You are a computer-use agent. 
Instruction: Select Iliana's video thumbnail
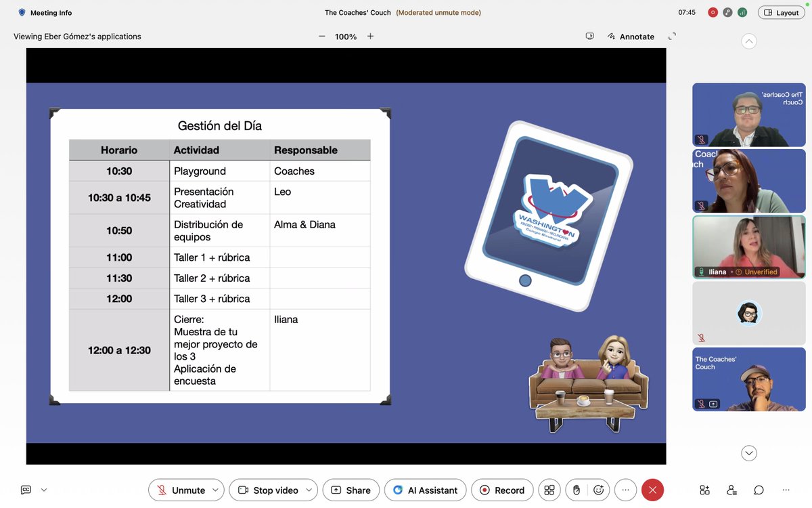(x=749, y=247)
